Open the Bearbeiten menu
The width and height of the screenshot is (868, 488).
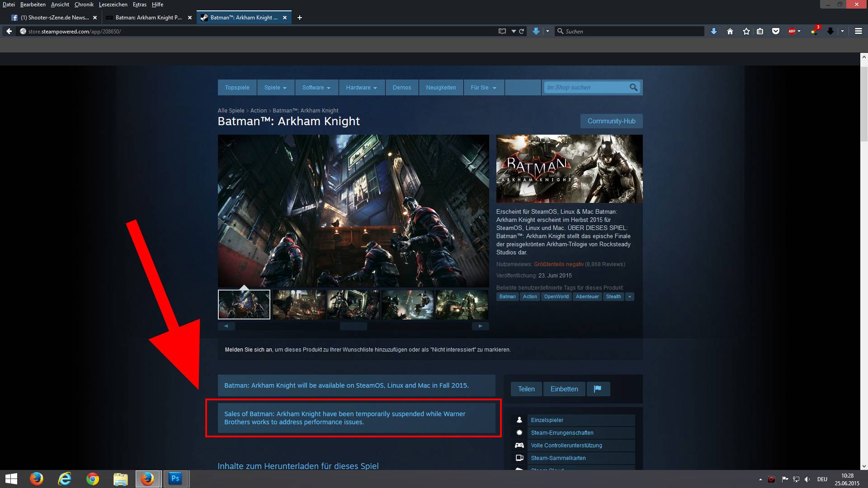(33, 5)
